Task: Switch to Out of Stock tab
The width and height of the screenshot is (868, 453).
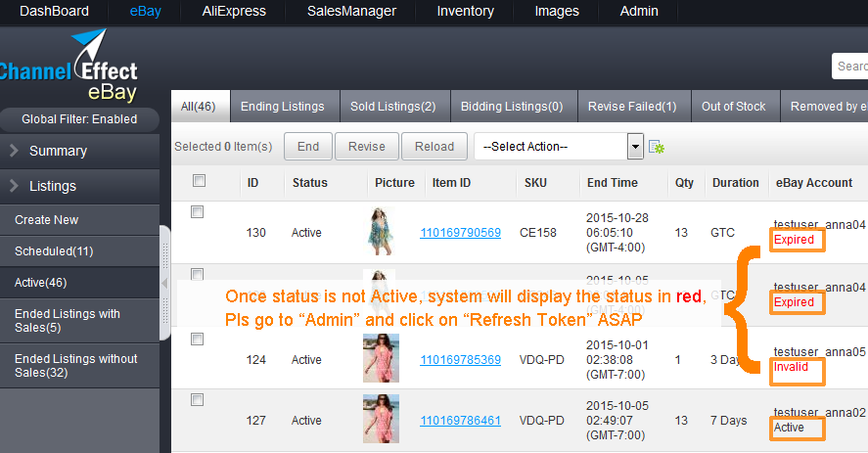Action: pyautogui.click(x=734, y=107)
